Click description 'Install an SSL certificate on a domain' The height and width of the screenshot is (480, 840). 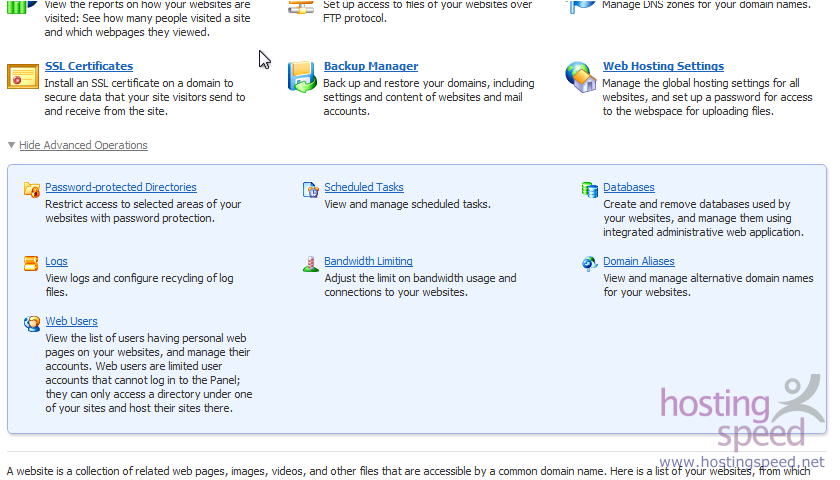tap(145, 97)
